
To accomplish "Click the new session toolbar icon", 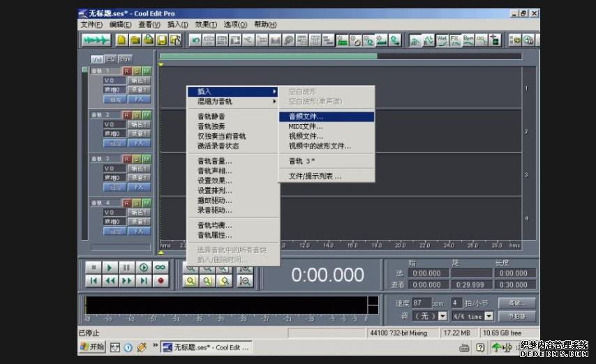I will click(x=121, y=40).
